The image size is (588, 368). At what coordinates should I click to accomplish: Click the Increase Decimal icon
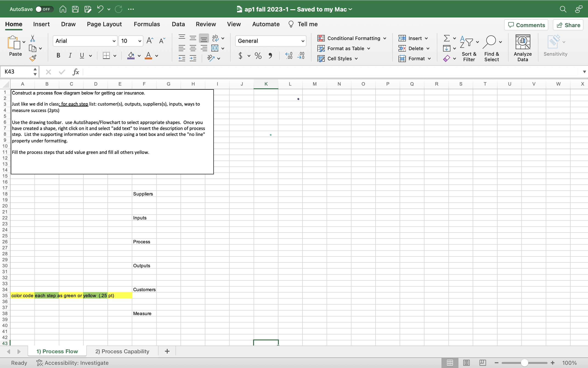point(289,56)
